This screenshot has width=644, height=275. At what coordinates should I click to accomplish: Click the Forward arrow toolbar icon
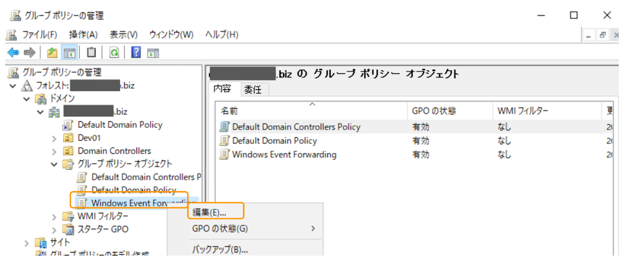click(x=29, y=52)
